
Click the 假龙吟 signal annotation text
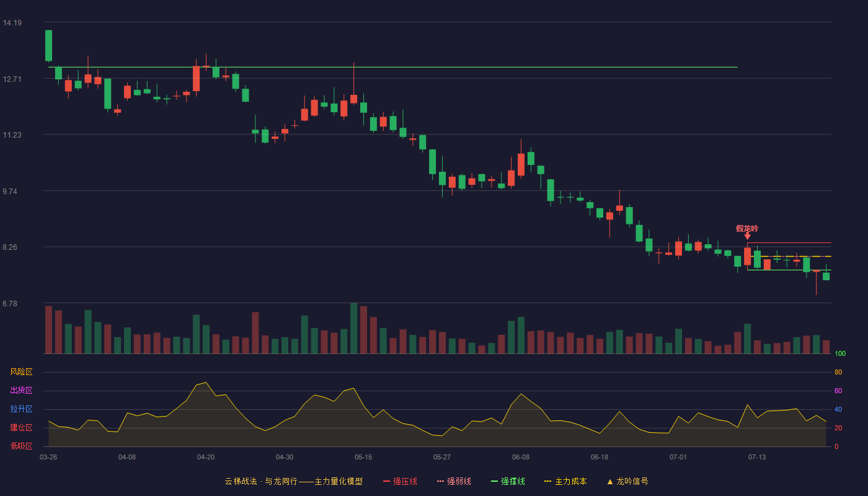pos(747,228)
